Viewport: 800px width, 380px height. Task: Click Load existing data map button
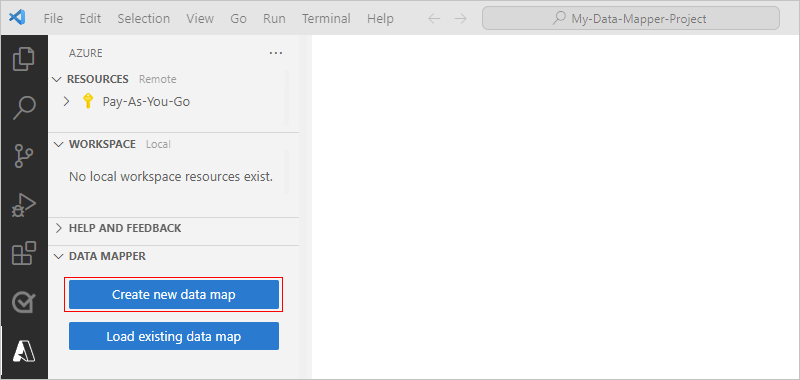[173, 336]
